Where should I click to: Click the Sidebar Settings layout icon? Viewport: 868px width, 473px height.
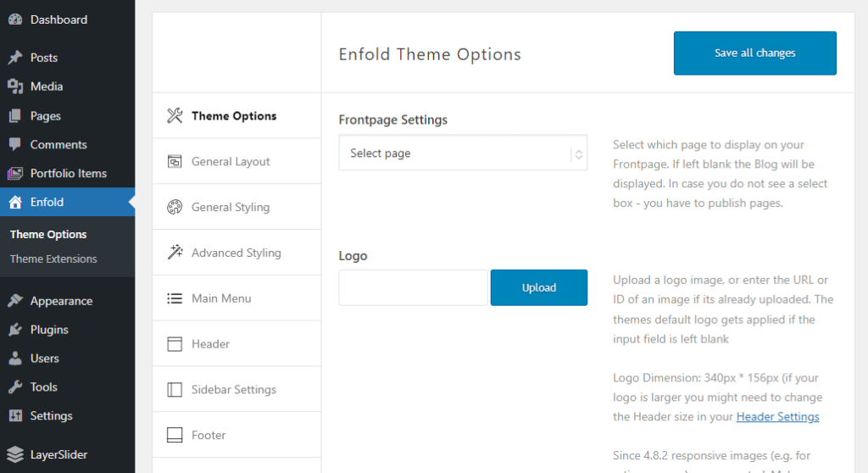point(175,389)
